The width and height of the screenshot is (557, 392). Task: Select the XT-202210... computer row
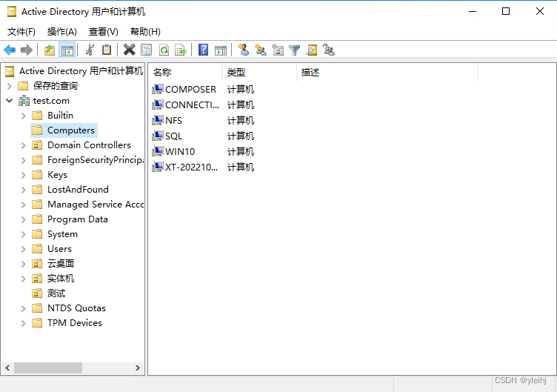pyautogui.click(x=191, y=167)
